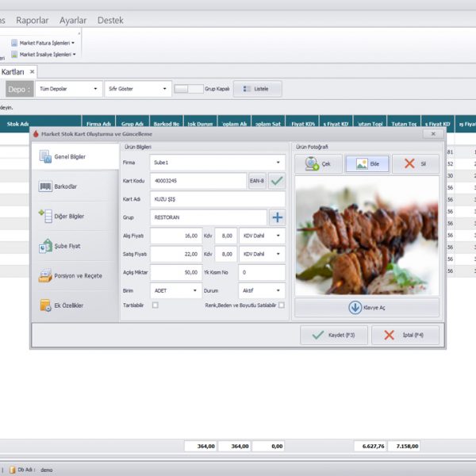Open the Birim dropdown showing ADET
This screenshot has height=476, width=476.
click(176, 290)
